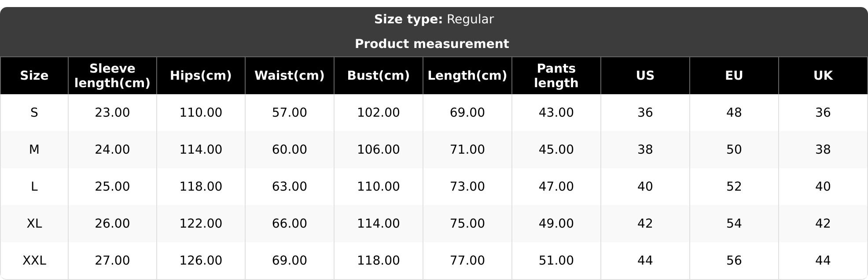Click the M size row label

tap(34, 150)
